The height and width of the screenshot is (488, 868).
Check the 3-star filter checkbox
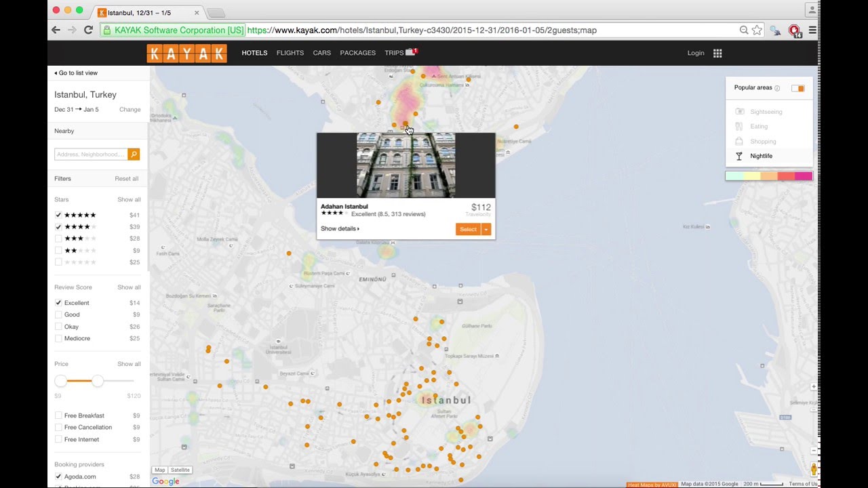(x=58, y=239)
